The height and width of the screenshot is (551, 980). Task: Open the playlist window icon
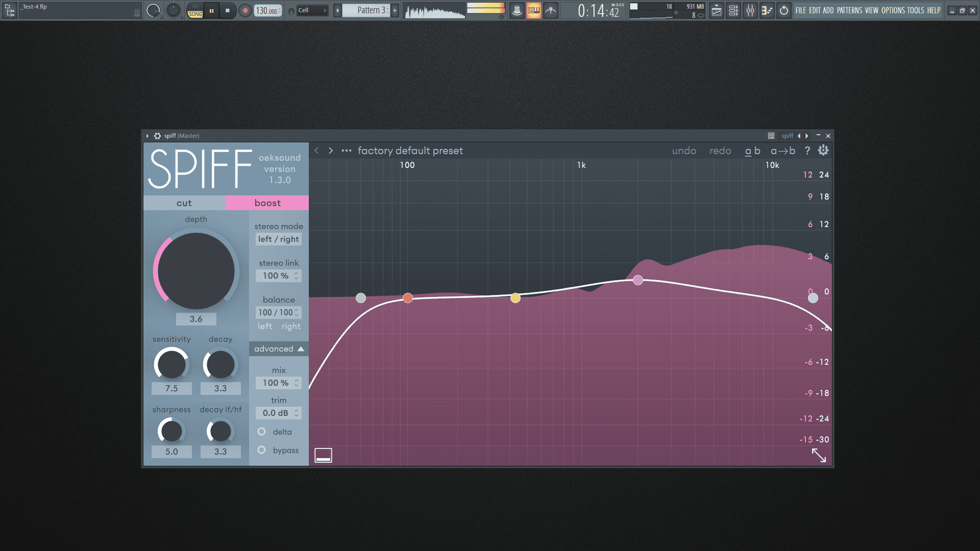pos(717,10)
